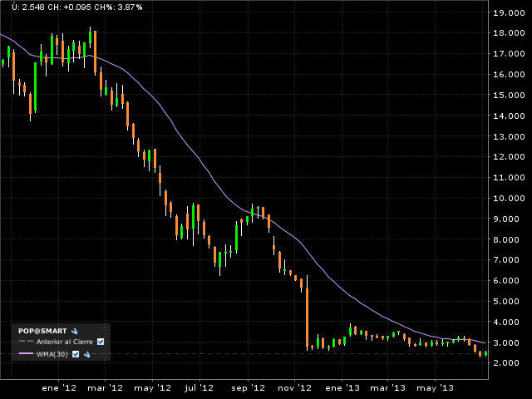Click the last price value 'Ú: 2.548'

[x=27, y=7]
